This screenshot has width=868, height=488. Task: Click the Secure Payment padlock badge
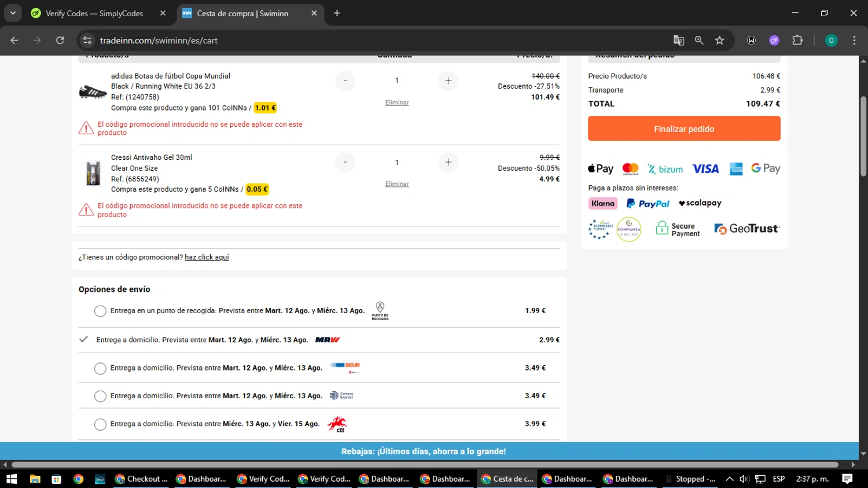click(678, 229)
